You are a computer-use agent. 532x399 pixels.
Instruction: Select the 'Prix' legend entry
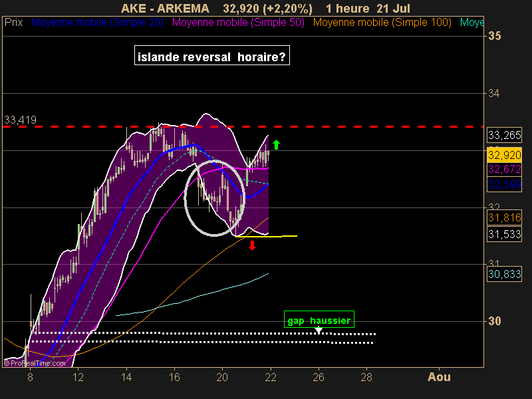coord(13,23)
